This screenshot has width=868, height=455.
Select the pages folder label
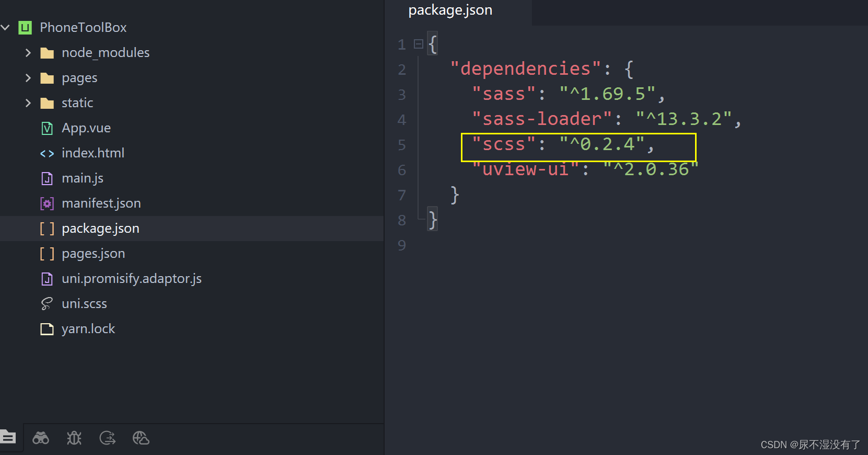pyautogui.click(x=79, y=78)
